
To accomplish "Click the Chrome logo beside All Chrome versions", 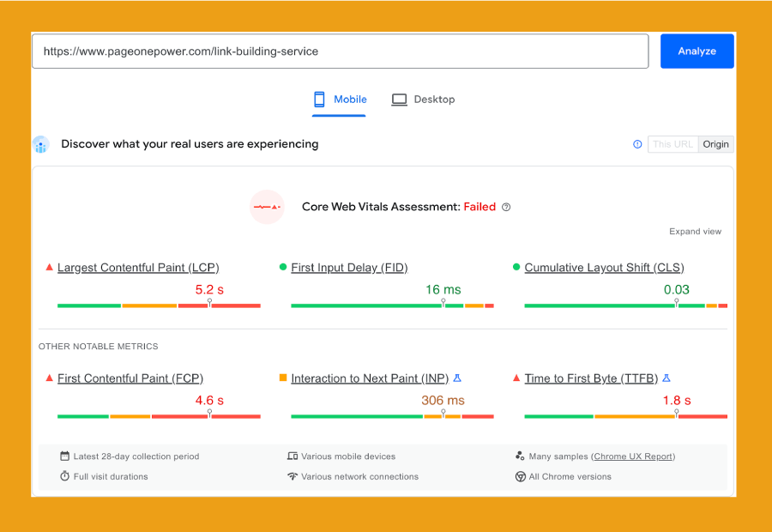I will [521, 476].
